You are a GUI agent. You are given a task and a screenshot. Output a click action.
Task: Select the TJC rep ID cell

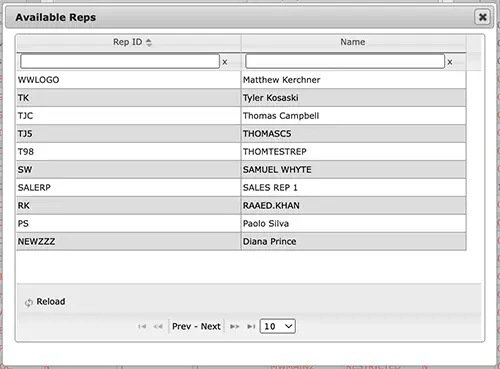[x=128, y=116]
